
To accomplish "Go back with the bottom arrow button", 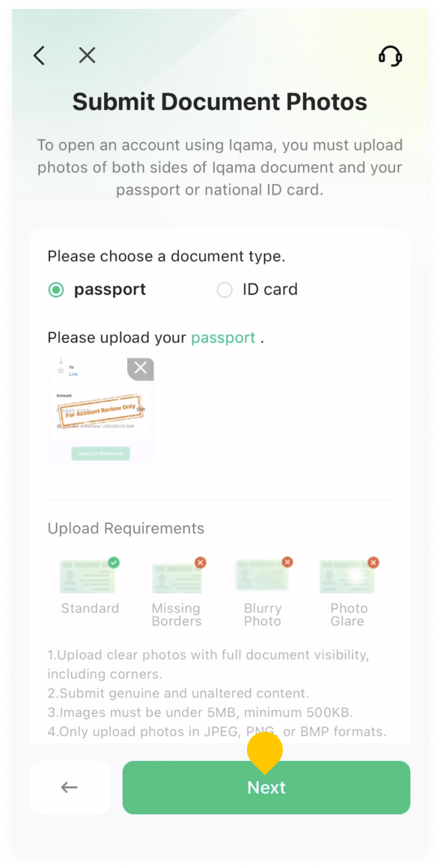I will coord(70,787).
